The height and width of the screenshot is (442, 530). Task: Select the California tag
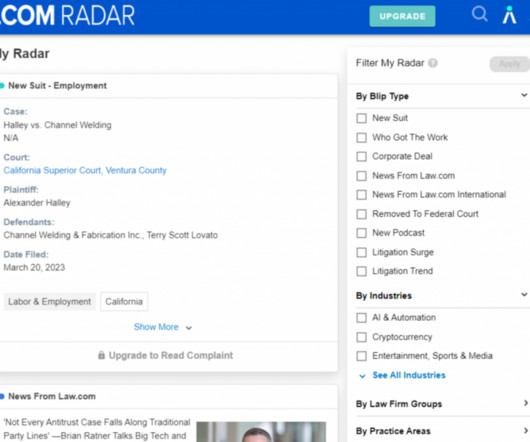click(124, 301)
